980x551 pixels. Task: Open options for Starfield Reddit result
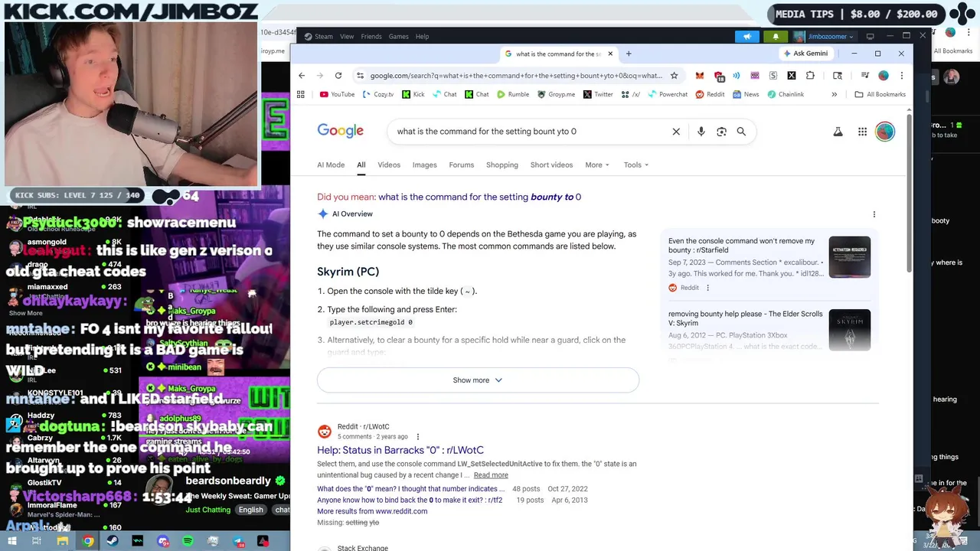coord(707,288)
